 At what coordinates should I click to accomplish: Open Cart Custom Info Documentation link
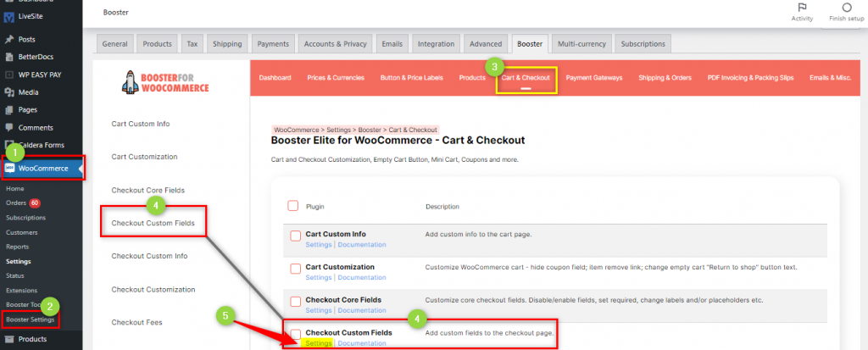362,245
